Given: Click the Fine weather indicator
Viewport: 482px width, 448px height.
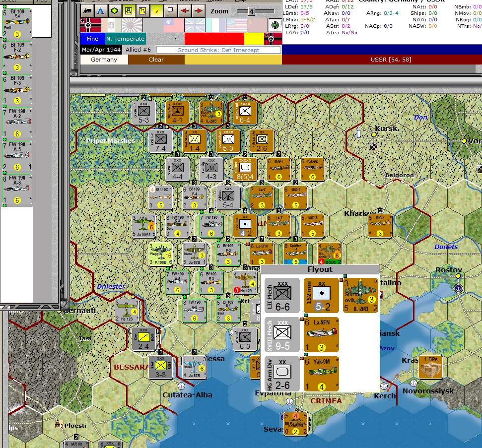Looking at the screenshot, I should pyautogui.click(x=92, y=39).
